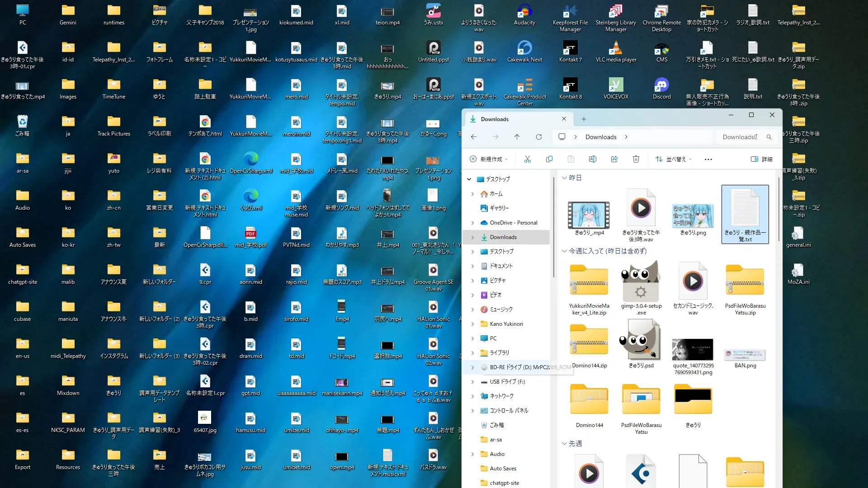Click the Share icon in Explorer toolbar
The height and width of the screenshot is (488, 868).
point(614,159)
